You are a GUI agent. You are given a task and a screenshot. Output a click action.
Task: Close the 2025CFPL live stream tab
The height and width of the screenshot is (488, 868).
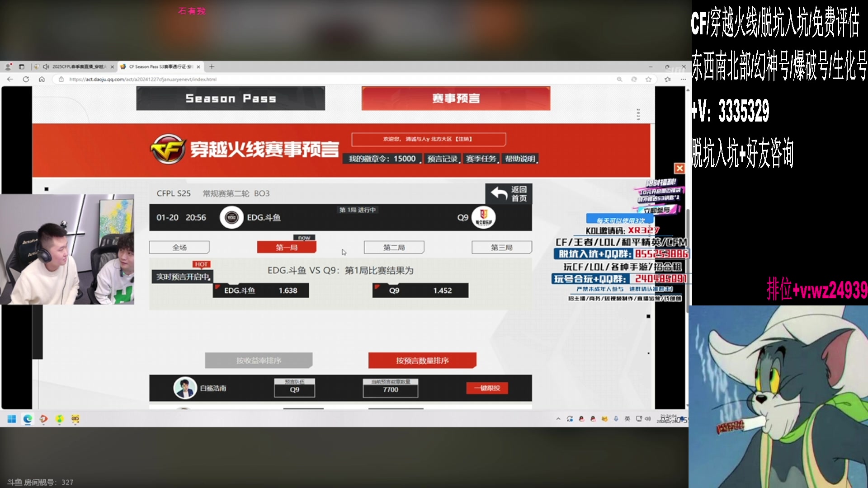(x=112, y=66)
